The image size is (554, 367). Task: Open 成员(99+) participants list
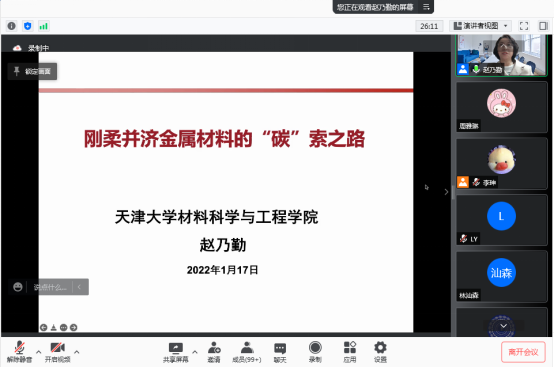247,352
